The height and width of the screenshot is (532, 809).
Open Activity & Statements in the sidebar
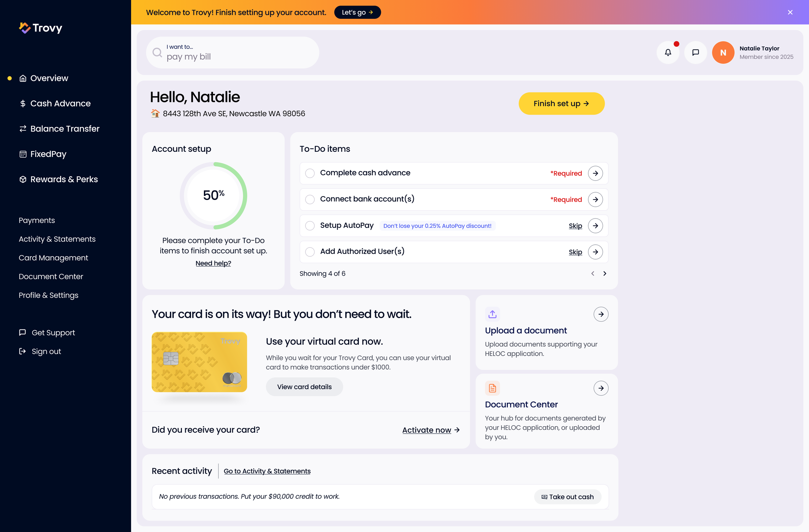pos(57,239)
